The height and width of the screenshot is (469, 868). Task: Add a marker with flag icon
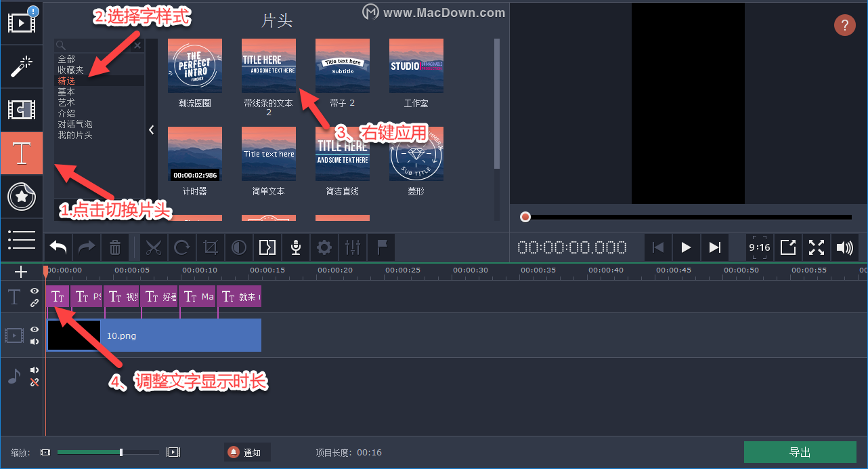coord(381,248)
